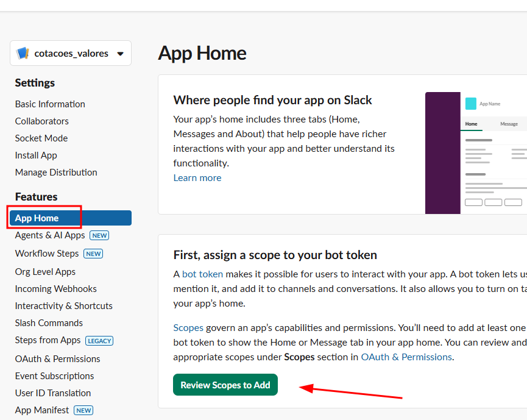Open Socket Mode settings
Viewport: 527px width, 420px height.
41,138
